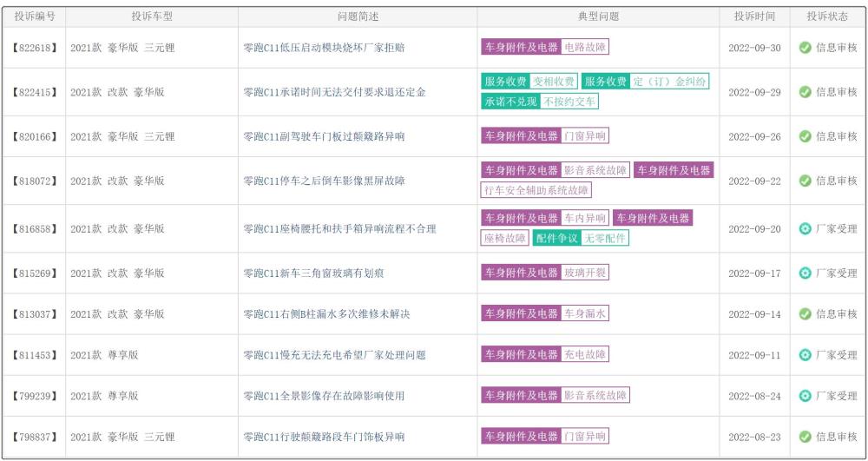Click complaint number 【799239】
The height and width of the screenshot is (461, 868).
pos(35,396)
